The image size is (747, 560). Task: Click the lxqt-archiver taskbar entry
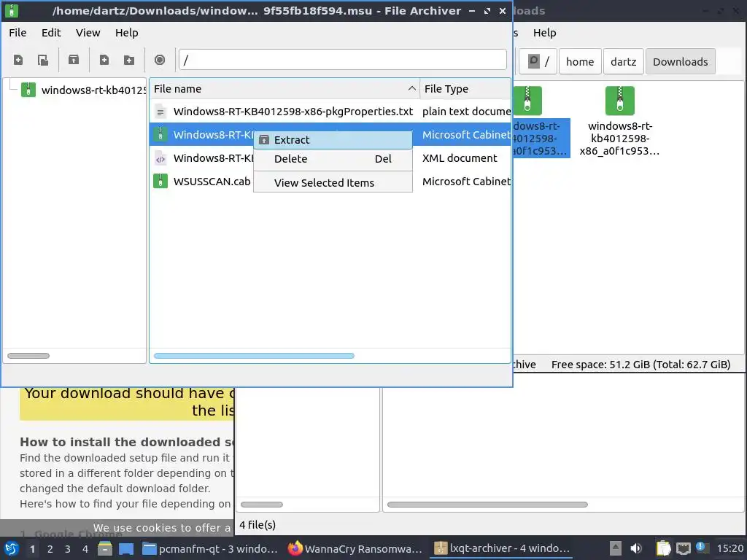click(502, 548)
